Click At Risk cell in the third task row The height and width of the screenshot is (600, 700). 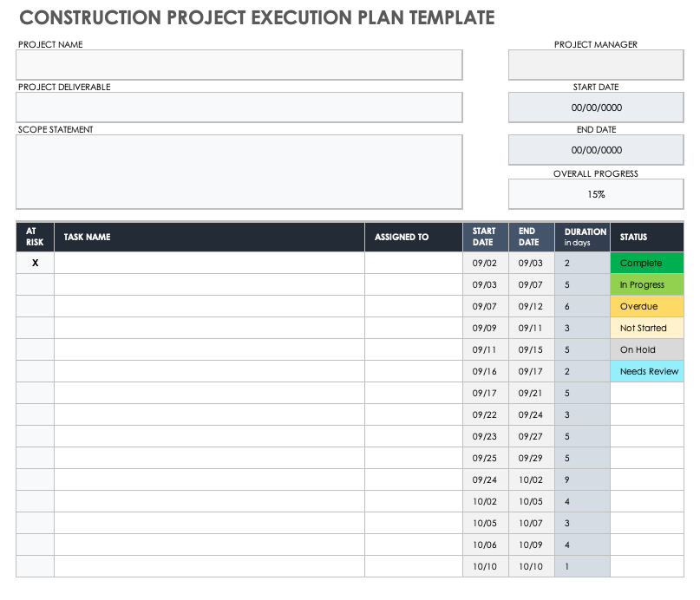click(x=35, y=306)
